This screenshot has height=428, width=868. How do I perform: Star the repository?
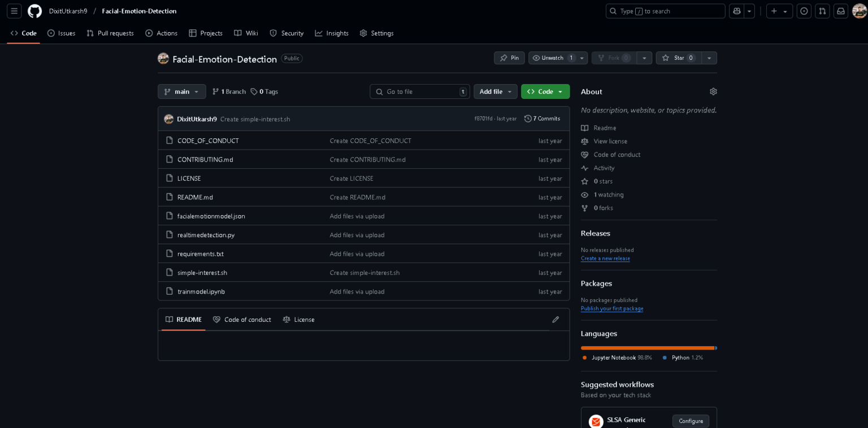coord(679,58)
